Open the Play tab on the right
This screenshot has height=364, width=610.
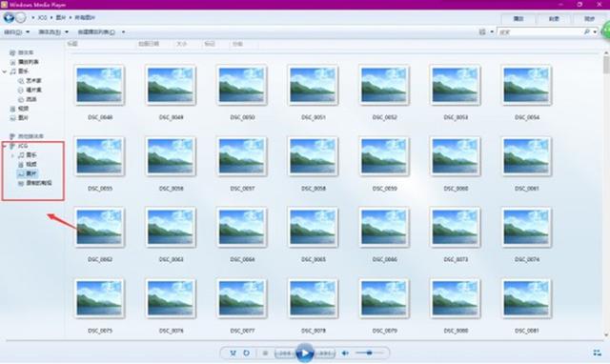pos(518,19)
